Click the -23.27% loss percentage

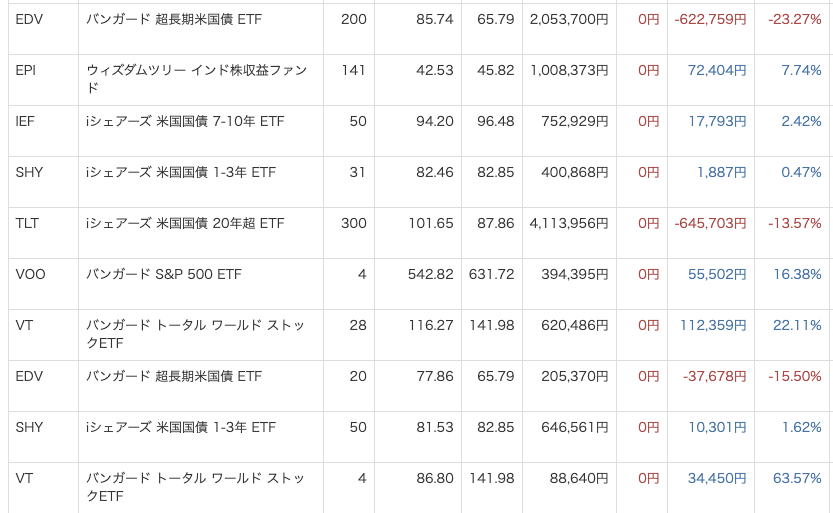pyautogui.click(x=795, y=19)
